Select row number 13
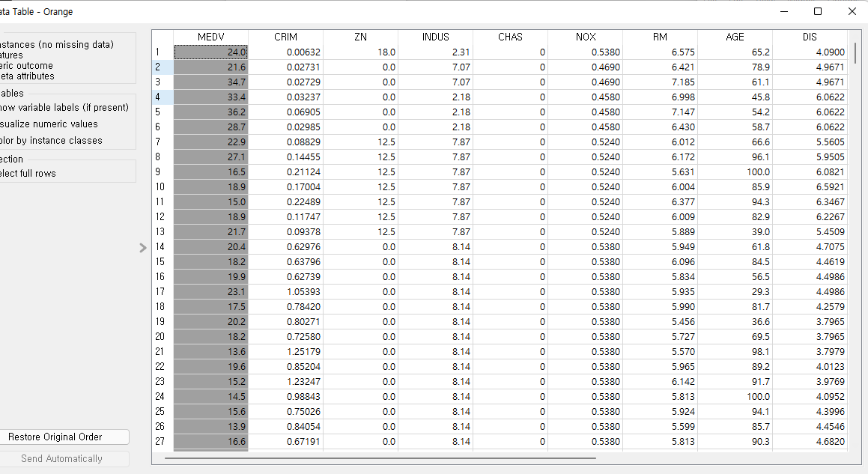 tap(160, 231)
